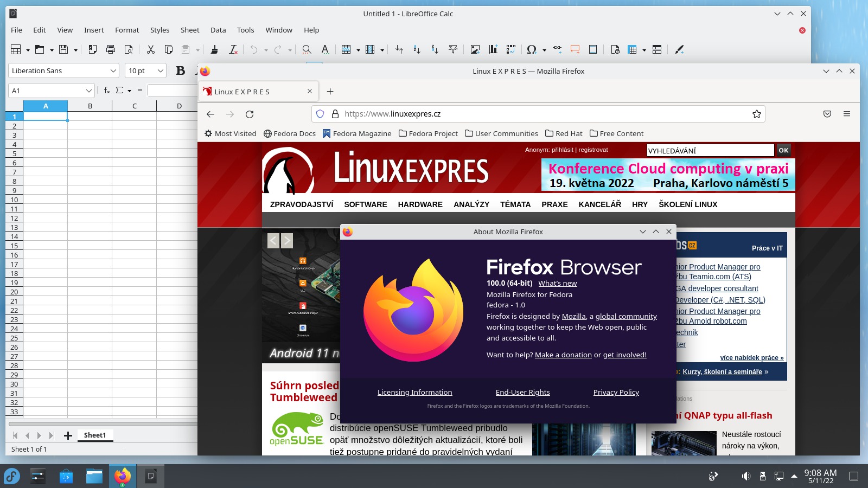Image resolution: width=868 pixels, height=488 pixels.
Task: Click the Find & Replace magnifier icon
Action: click(x=307, y=49)
